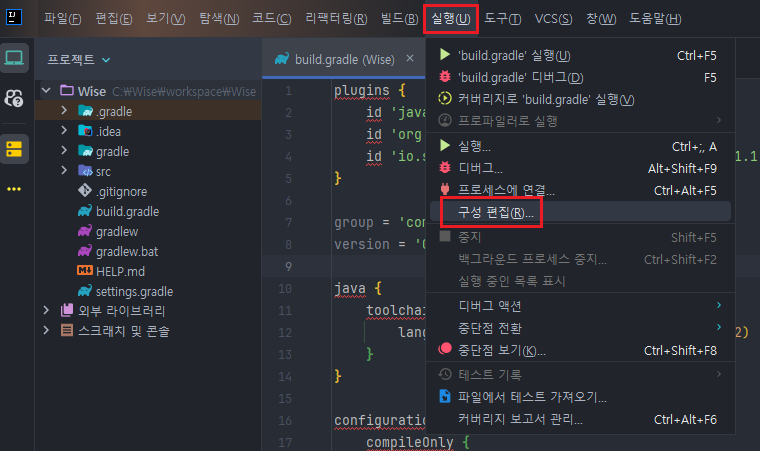Expand 외부 라이브러리 node
Image resolution: width=760 pixels, height=451 pixels.
pos(46,310)
